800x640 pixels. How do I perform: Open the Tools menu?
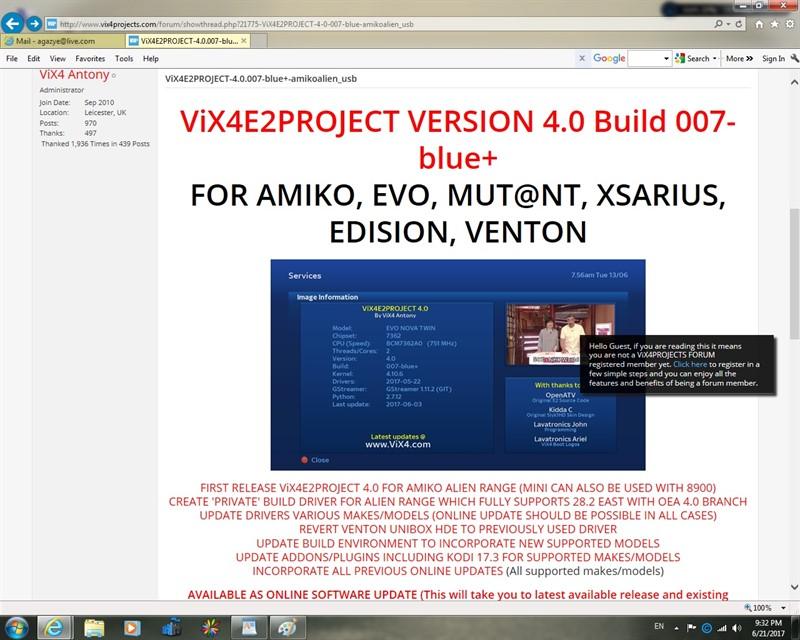(x=124, y=59)
